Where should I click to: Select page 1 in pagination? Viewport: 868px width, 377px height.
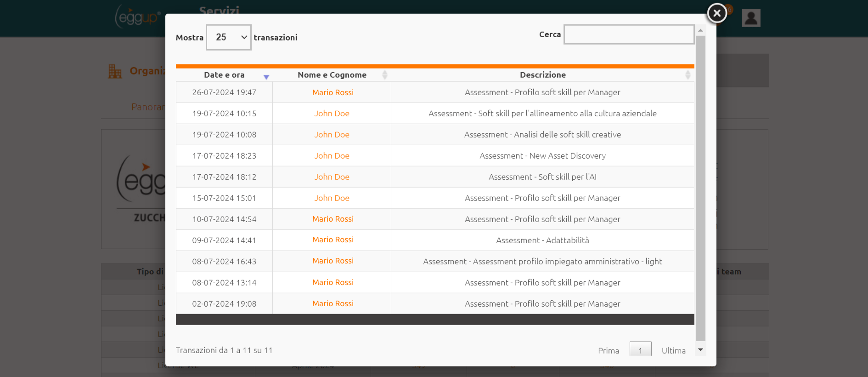[x=640, y=349]
